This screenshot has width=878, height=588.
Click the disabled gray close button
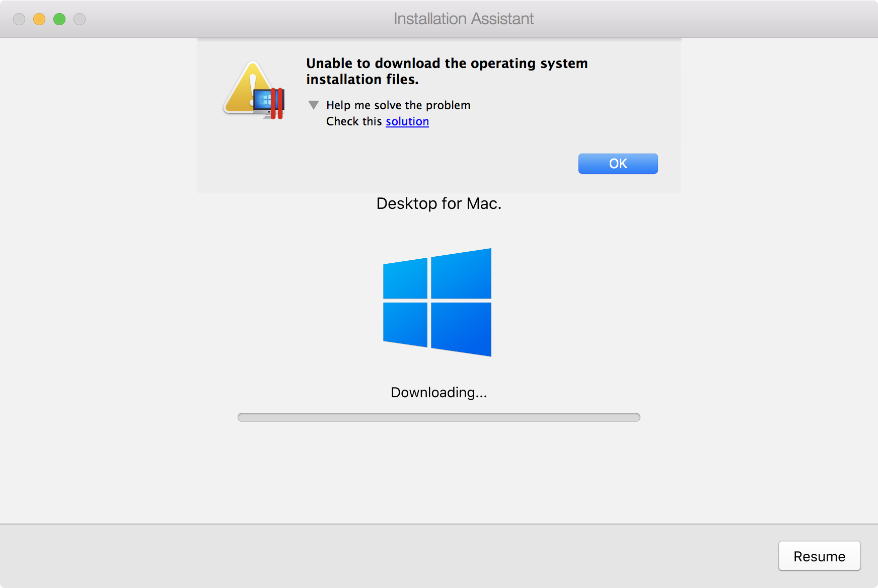click(x=19, y=19)
